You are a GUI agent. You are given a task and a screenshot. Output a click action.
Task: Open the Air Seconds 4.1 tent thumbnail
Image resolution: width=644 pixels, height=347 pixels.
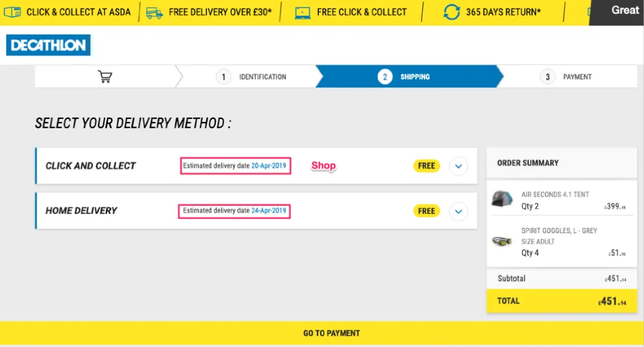[502, 199]
